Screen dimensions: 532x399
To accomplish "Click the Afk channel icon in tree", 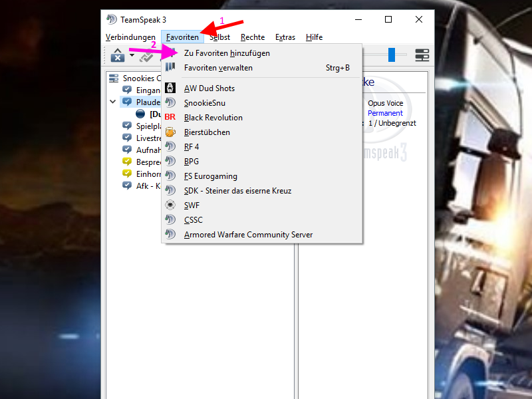I will (x=127, y=186).
